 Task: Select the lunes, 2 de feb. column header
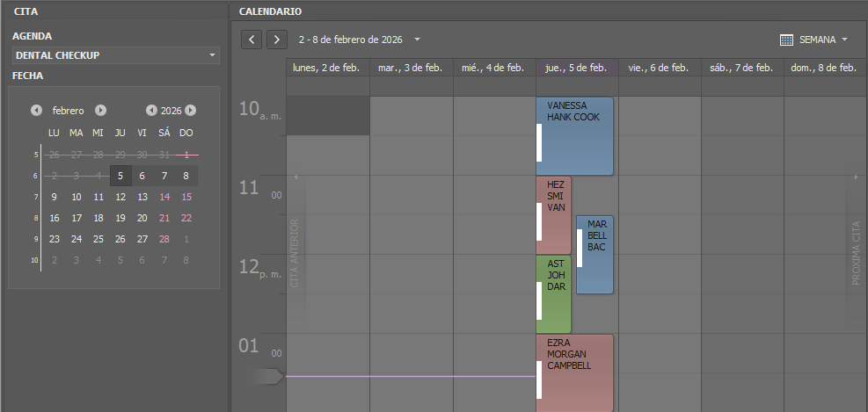pos(327,68)
